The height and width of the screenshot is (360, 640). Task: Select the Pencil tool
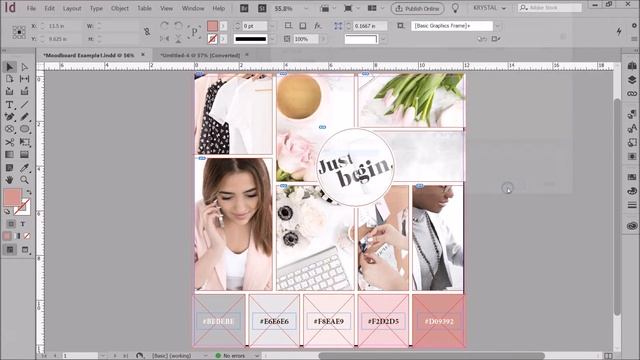[24, 117]
